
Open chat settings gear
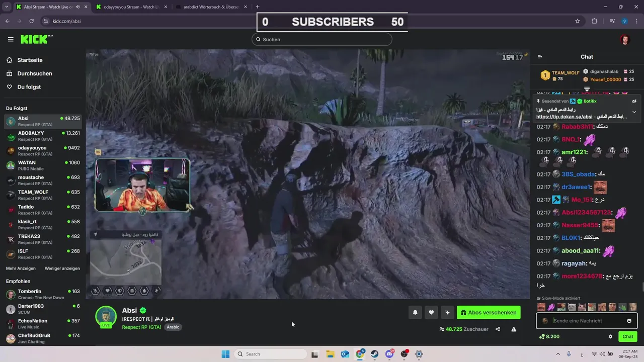(x=610, y=336)
